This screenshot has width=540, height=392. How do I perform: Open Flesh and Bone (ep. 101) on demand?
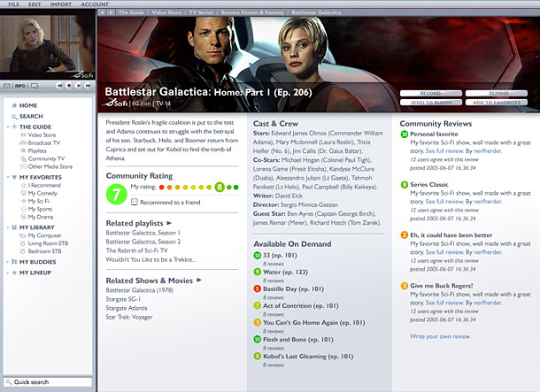pos(298,339)
